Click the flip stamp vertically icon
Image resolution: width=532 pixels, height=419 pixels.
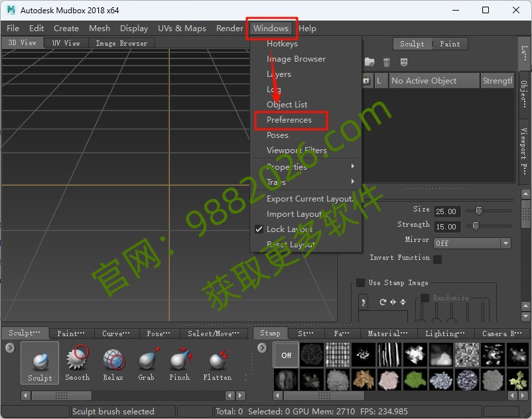(403, 302)
